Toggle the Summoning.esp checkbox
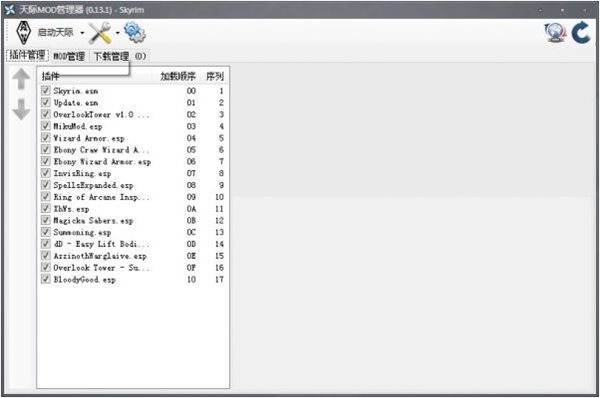This screenshot has height=398, width=600. [x=46, y=232]
